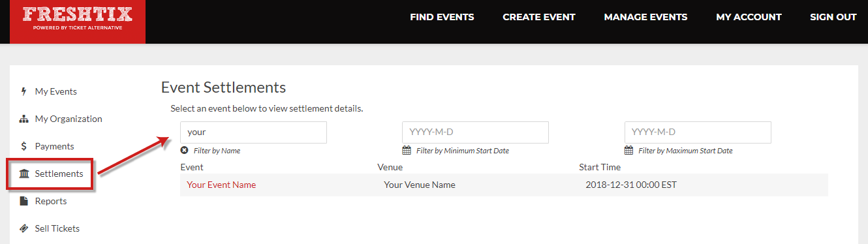Click the lightning bolt My Events icon

[23, 91]
